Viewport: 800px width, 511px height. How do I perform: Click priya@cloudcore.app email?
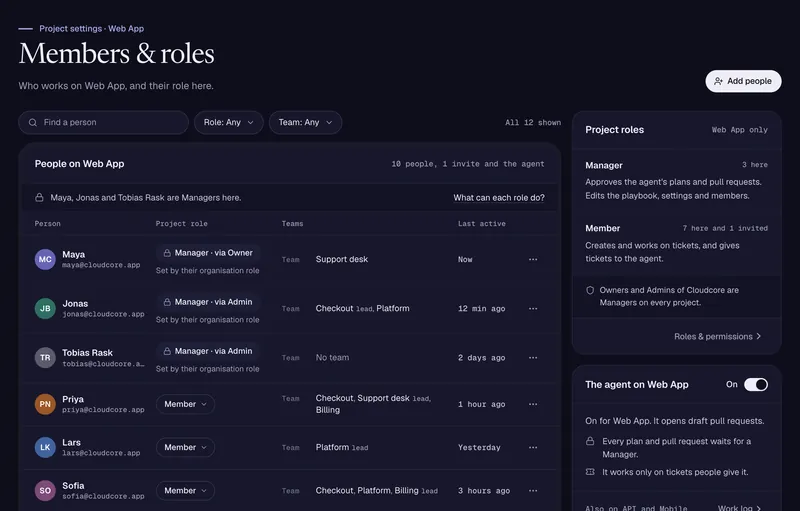[x=103, y=410]
